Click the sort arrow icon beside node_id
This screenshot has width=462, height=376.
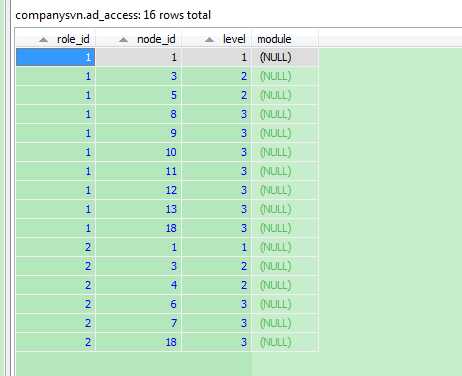(x=124, y=40)
